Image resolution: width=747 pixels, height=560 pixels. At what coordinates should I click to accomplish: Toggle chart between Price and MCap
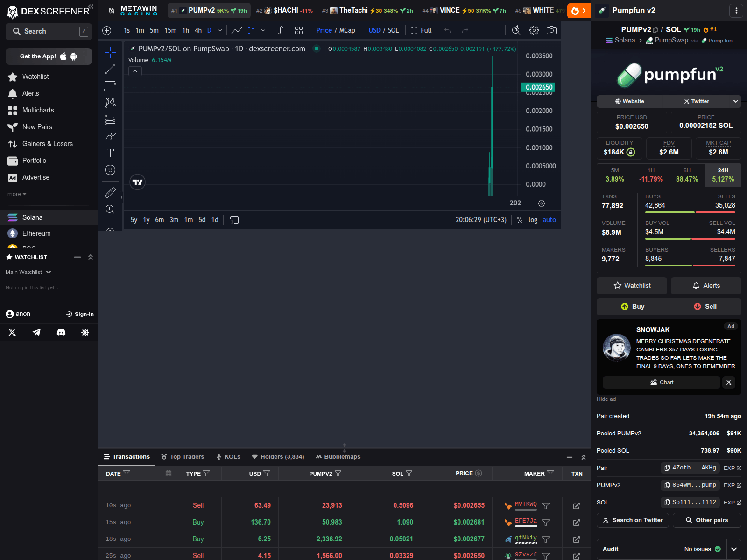click(x=336, y=30)
